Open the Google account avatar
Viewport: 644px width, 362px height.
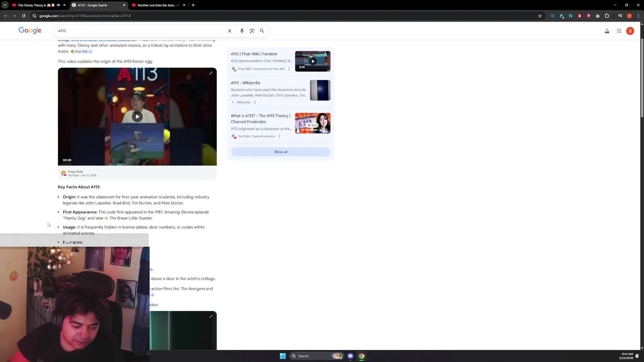pos(630,31)
